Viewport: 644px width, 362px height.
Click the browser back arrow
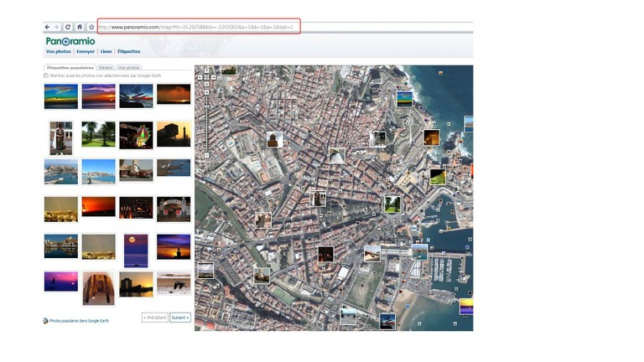[48, 27]
